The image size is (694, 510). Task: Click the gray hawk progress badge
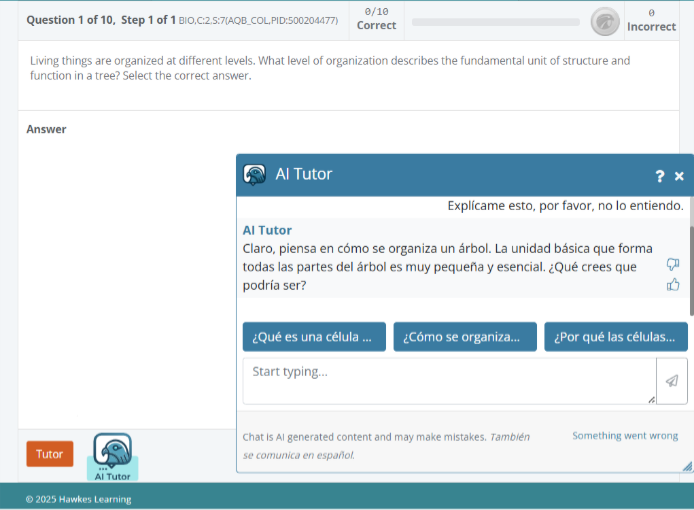pyautogui.click(x=605, y=21)
